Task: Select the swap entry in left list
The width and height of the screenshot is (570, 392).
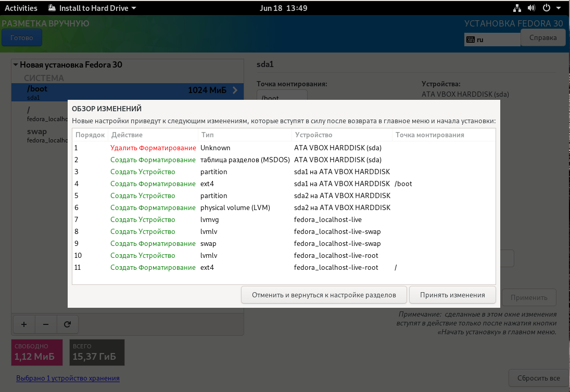Action: pos(40,135)
